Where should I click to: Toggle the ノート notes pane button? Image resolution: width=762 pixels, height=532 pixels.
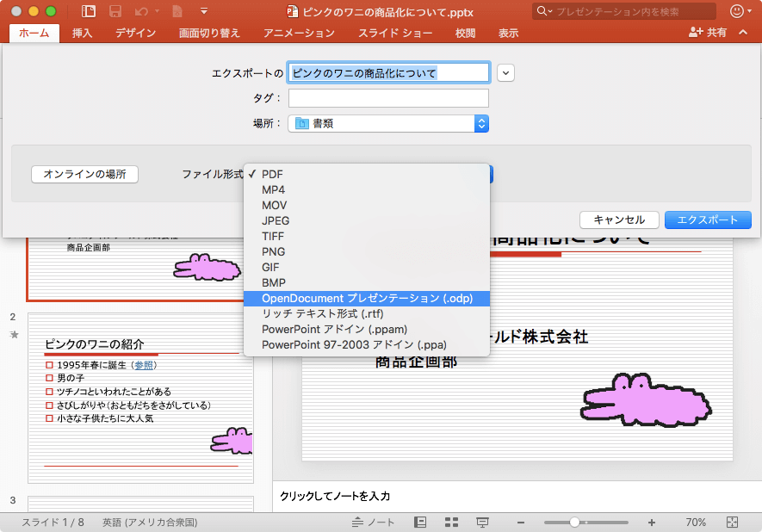pos(373,523)
